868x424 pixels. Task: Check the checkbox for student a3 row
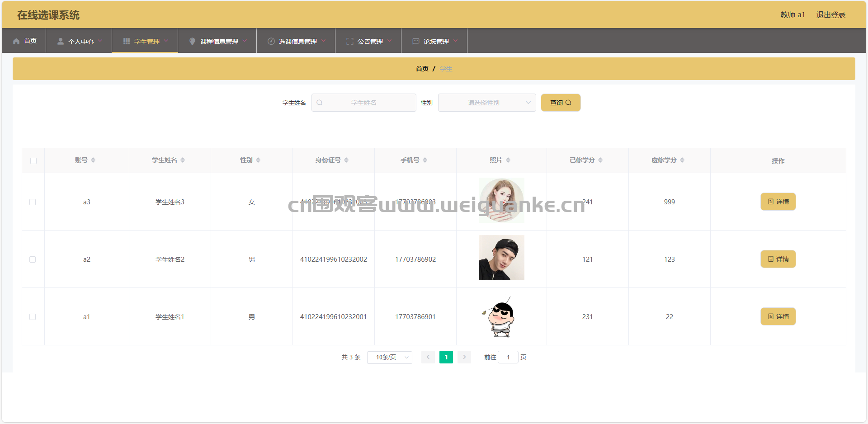[33, 202]
